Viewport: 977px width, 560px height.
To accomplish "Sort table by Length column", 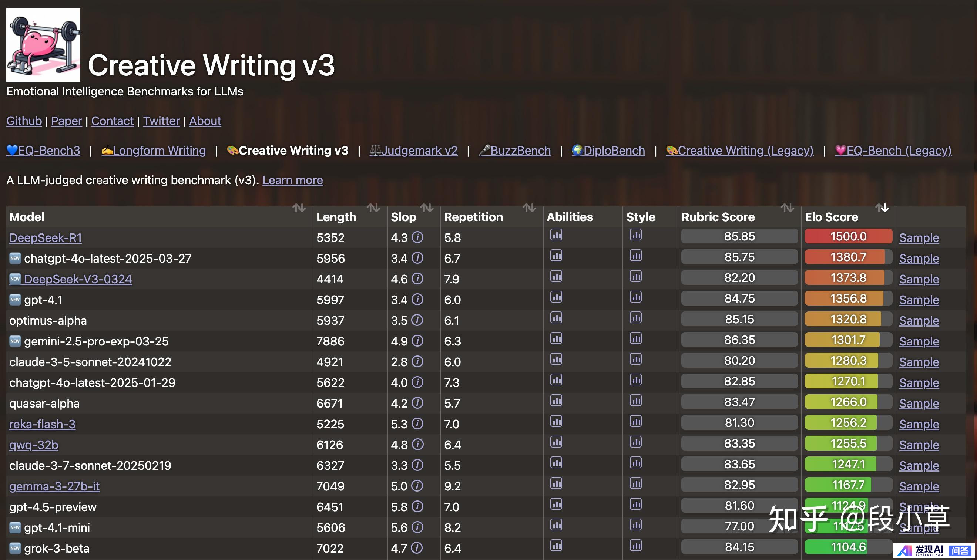I will [373, 208].
